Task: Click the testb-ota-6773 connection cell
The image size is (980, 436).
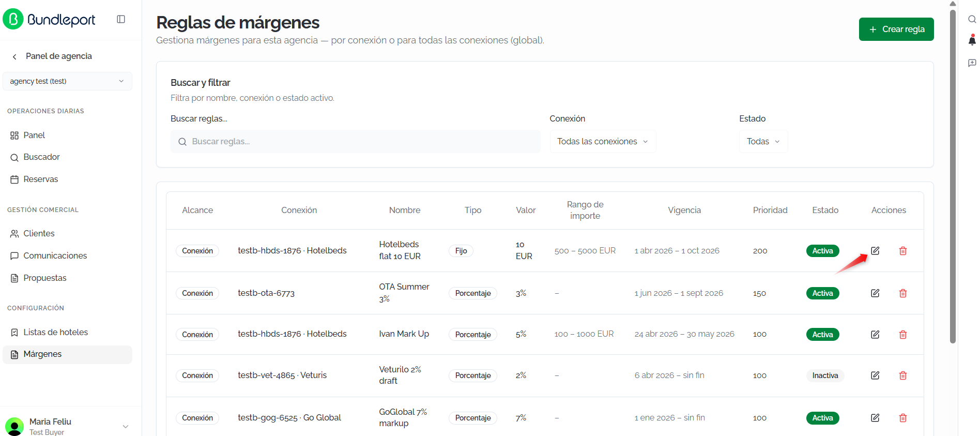Action: tap(266, 293)
